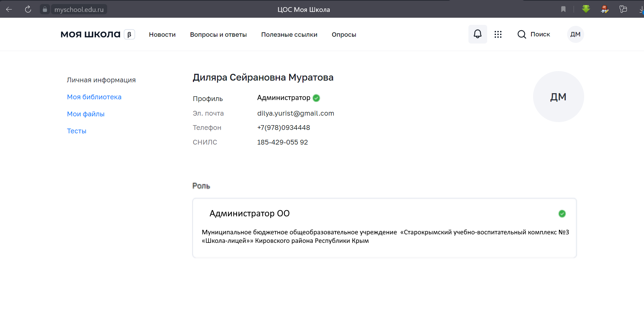
Task: Open the small ДМ user avatar menu
Action: click(575, 34)
